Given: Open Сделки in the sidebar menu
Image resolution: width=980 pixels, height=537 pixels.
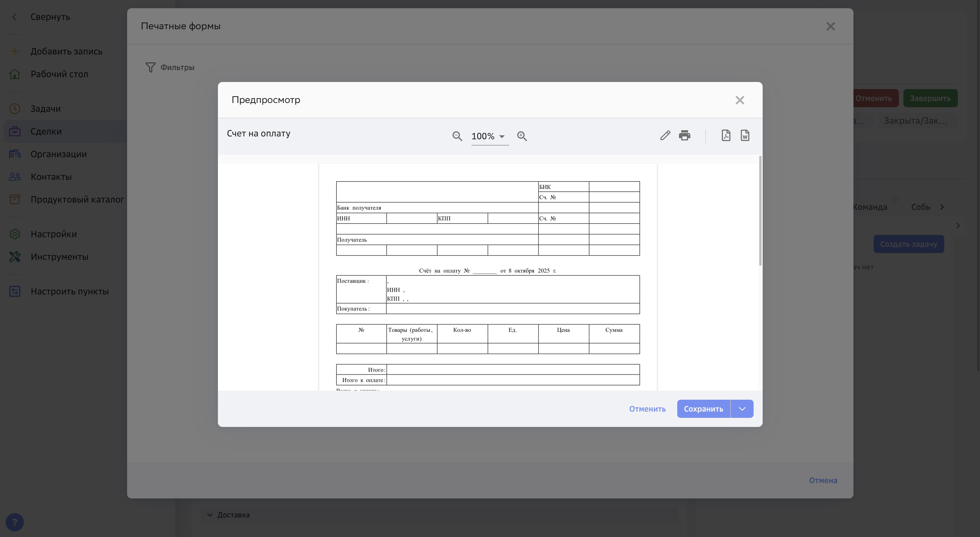Looking at the screenshot, I should point(46,131).
